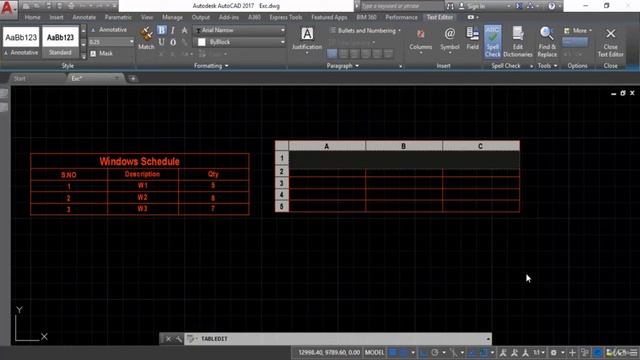Open the 1:1 annotation scale dropdown
Image resolution: width=640 pixels, height=360 pixels.
[x=539, y=353]
